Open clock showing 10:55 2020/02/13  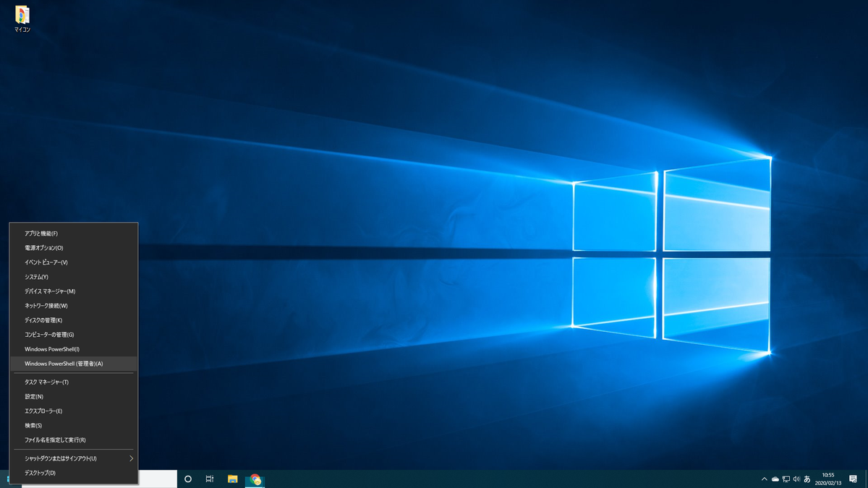pyautogui.click(x=828, y=479)
